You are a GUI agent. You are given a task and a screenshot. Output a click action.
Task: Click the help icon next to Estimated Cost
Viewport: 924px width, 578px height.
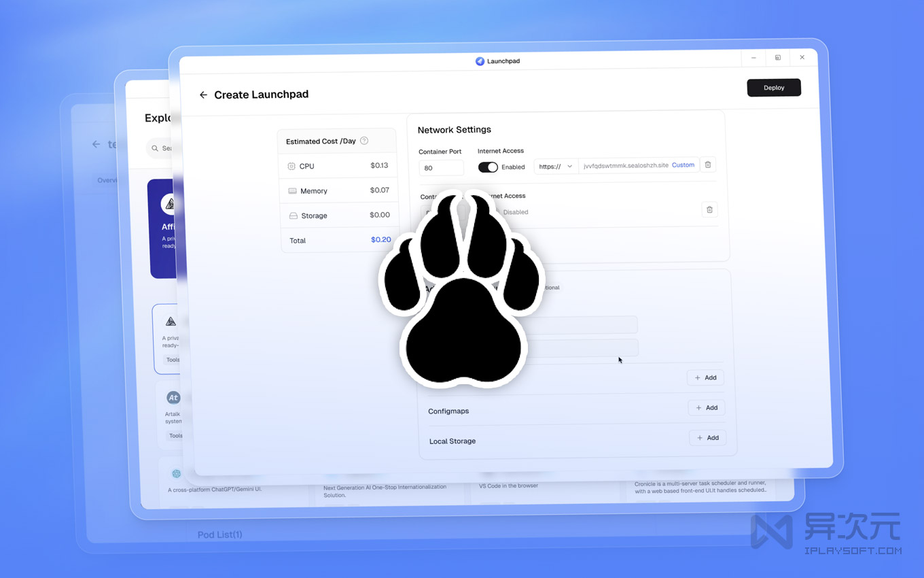tap(364, 141)
